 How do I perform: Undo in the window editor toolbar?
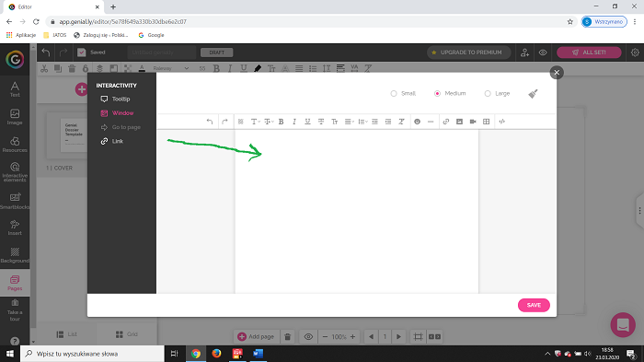pos(210,122)
